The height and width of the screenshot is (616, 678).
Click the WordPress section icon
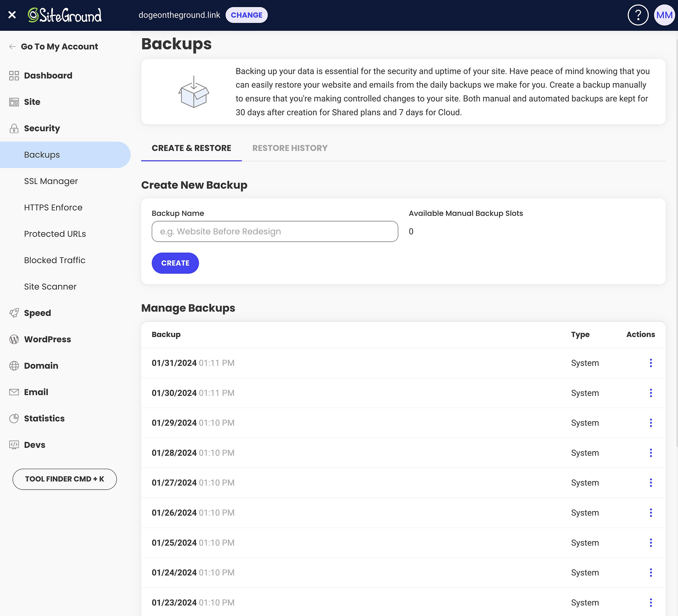[14, 339]
